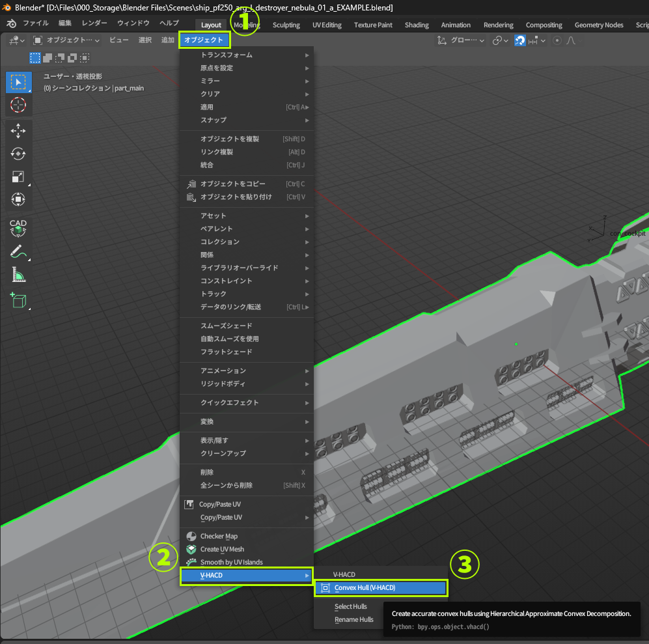This screenshot has width=649, height=644.
Task: Select the Move tool
Action: point(18,131)
